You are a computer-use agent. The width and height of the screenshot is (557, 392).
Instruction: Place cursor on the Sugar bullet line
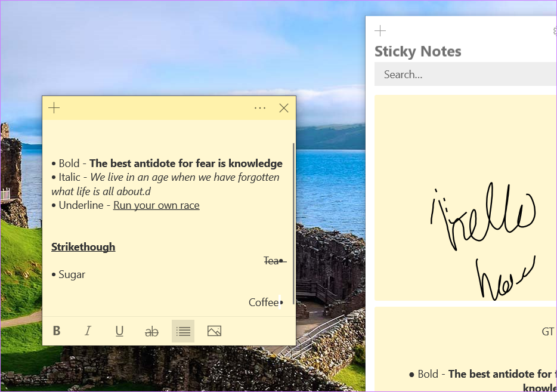point(72,274)
